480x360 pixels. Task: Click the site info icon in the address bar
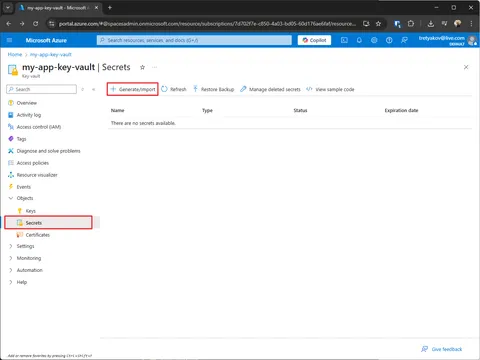click(51, 24)
